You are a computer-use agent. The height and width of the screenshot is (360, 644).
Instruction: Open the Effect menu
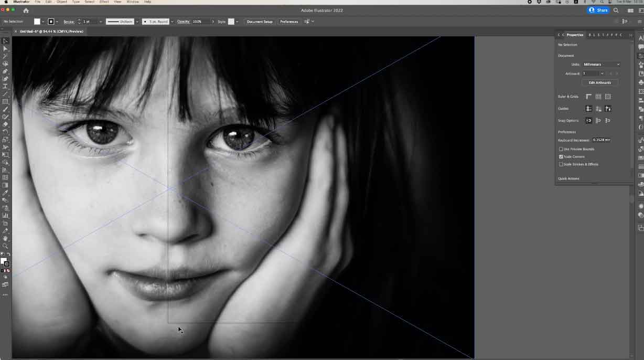click(x=104, y=2)
